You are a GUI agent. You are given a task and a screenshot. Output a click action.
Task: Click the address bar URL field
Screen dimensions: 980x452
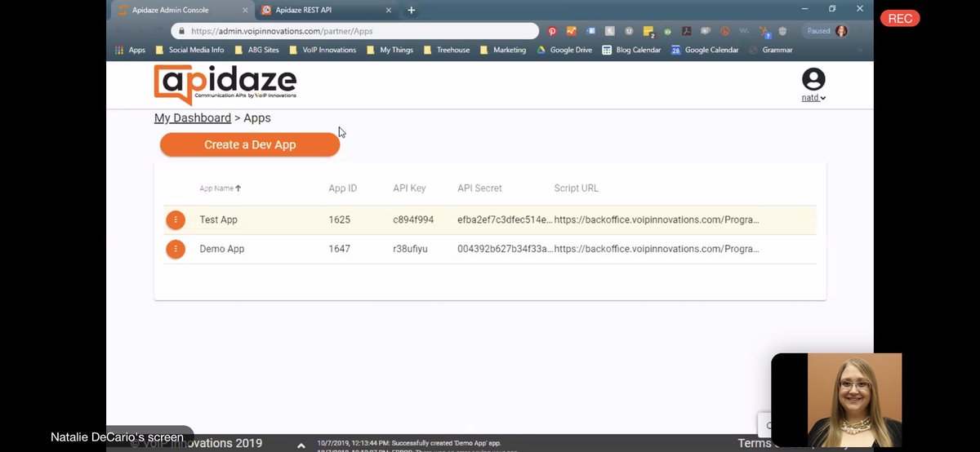pyautogui.click(x=355, y=31)
